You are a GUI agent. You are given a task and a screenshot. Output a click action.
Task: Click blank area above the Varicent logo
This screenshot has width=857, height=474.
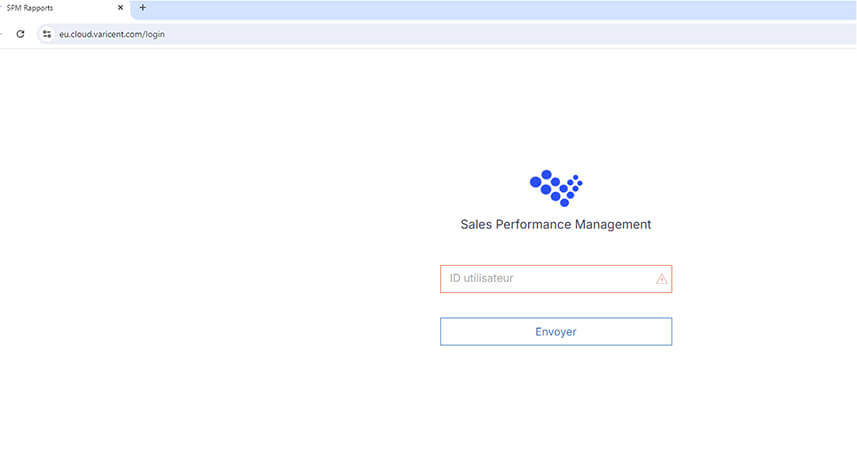point(555,110)
